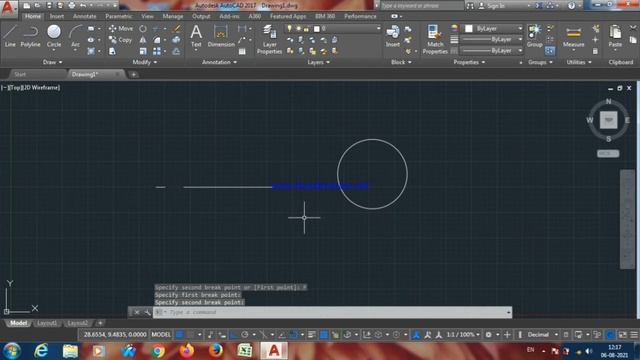
Task: Switch to the View ribbon tab
Action: click(x=147, y=16)
